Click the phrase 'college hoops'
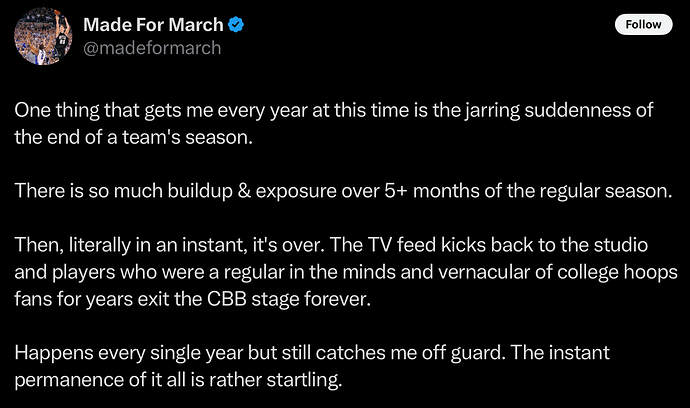Image resolution: width=690 pixels, height=408 pixels. point(617,273)
